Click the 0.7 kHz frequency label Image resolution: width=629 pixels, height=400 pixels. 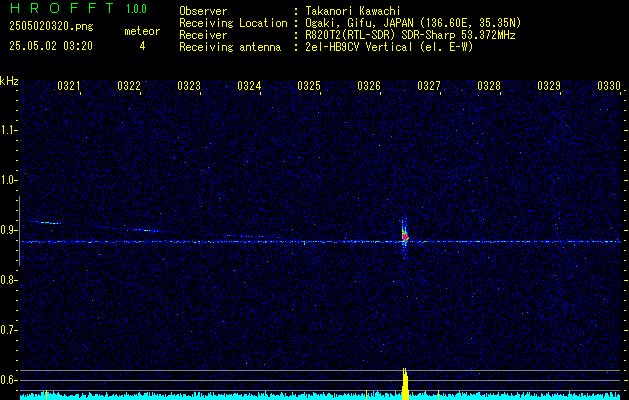click(8, 330)
